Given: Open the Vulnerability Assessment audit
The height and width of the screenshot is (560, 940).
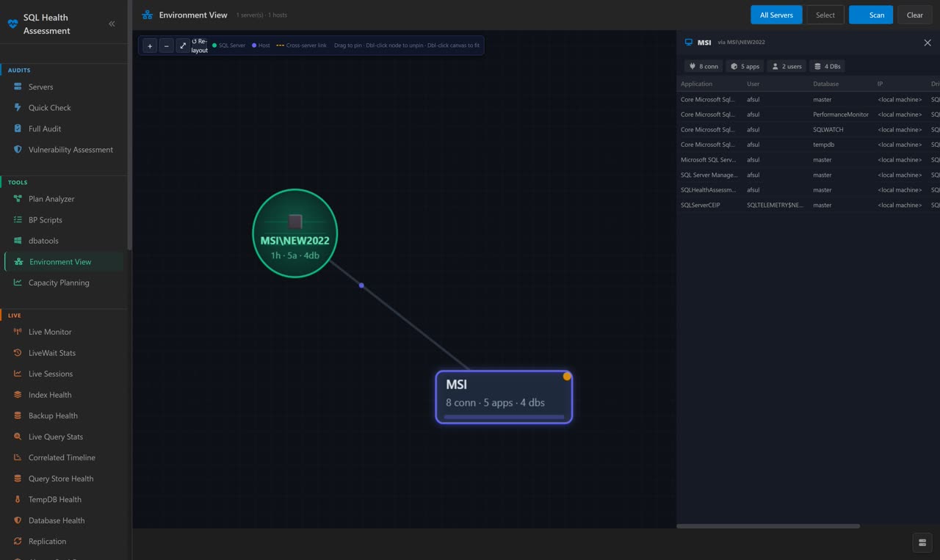Looking at the screenshot, I should coord(70,149).
